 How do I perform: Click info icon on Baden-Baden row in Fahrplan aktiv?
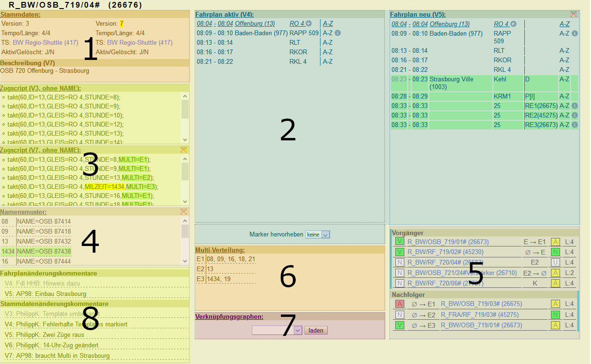point(338,33)
